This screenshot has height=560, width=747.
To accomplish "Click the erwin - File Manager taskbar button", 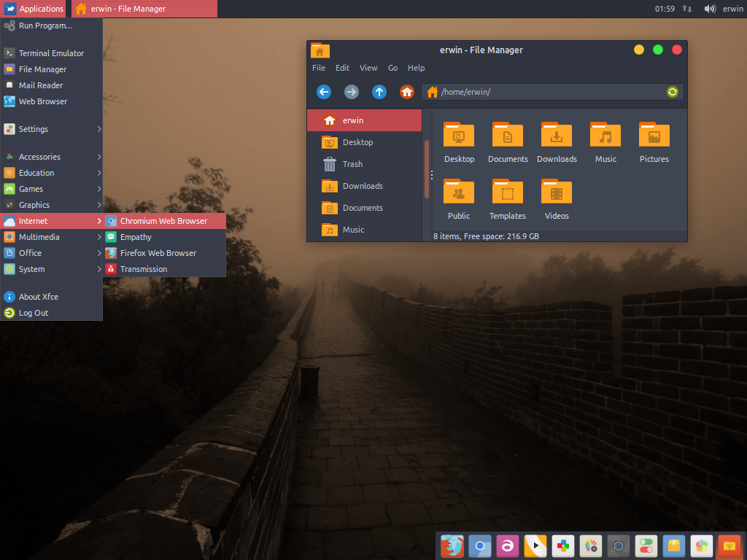I will pos(144,9).
